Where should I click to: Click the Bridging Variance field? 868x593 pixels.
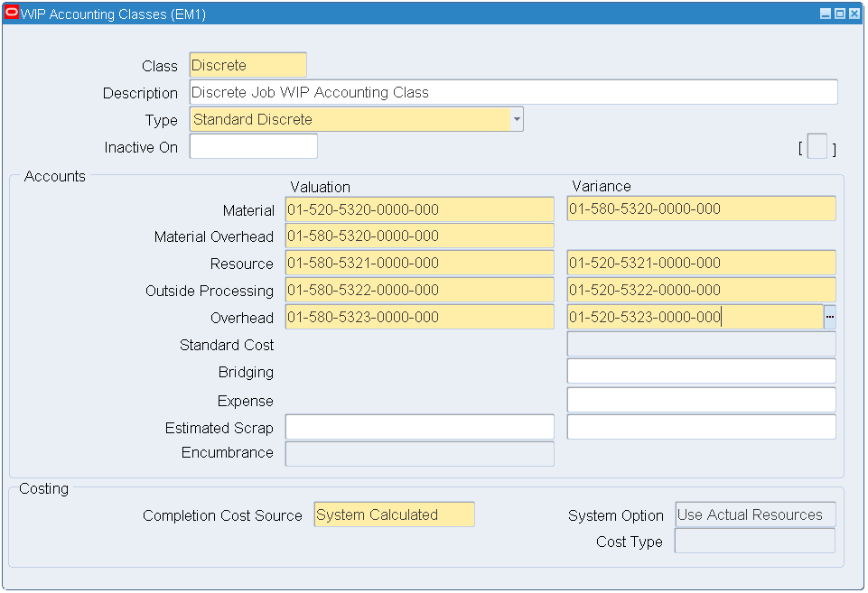(702, 371)
